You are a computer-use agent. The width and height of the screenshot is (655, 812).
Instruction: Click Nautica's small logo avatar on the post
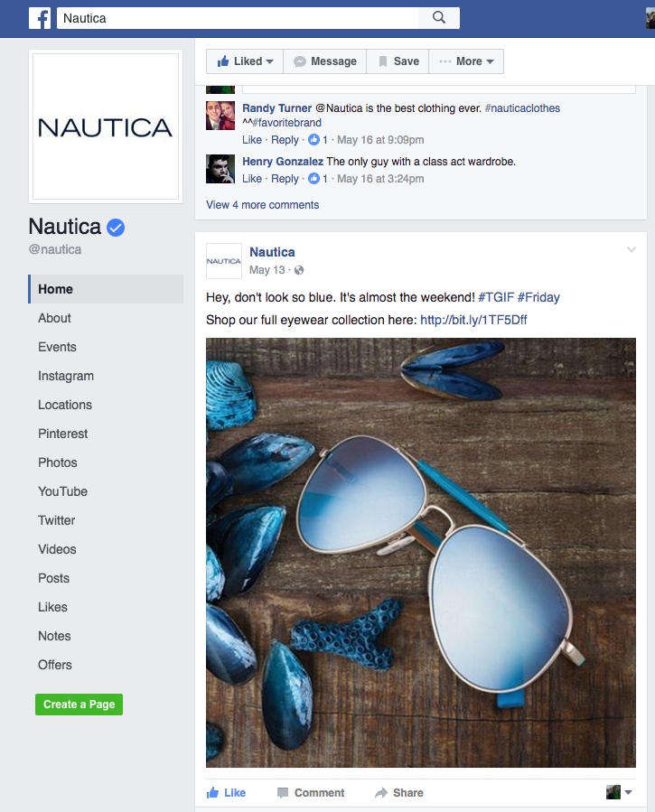224,261
